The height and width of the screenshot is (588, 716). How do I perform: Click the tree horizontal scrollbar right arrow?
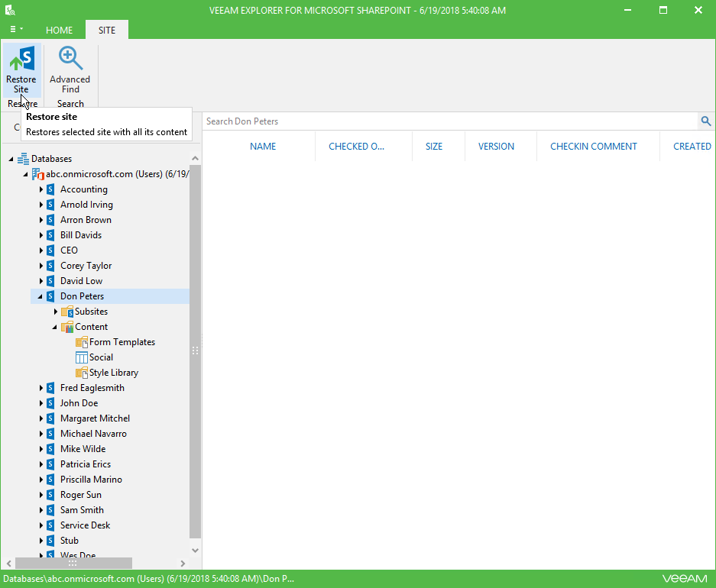183,564
